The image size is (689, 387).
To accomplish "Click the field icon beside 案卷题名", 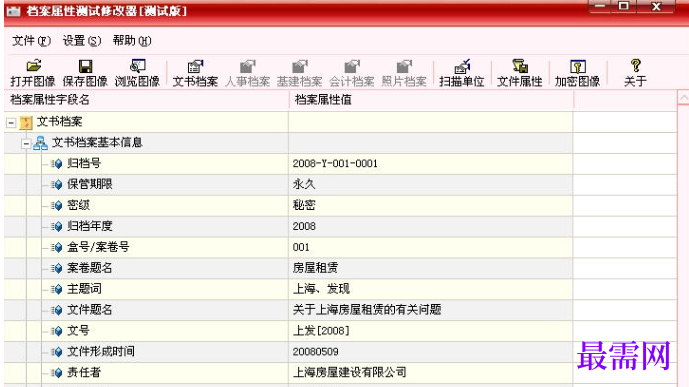I will tap(56, 268).
